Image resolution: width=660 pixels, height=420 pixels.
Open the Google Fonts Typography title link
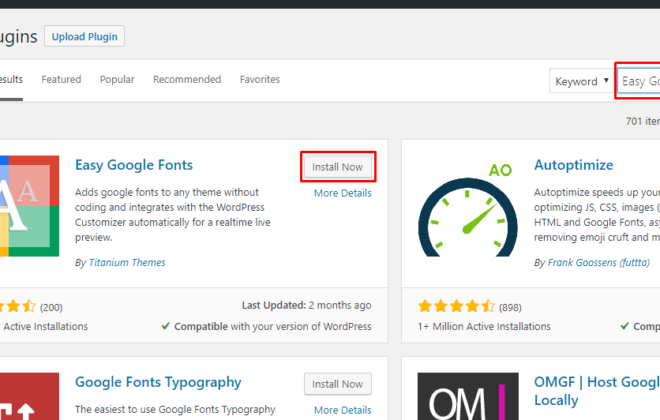click(x=158, y=382)
